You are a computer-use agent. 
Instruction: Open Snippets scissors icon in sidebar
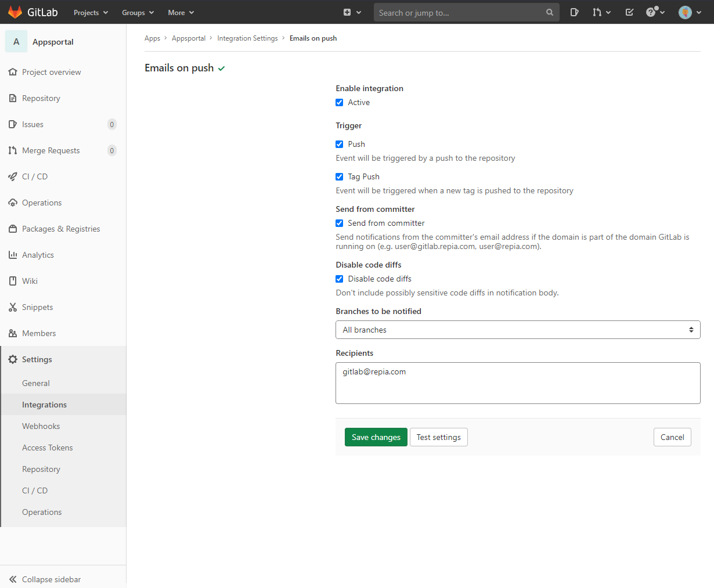click(x=13, y=307)
